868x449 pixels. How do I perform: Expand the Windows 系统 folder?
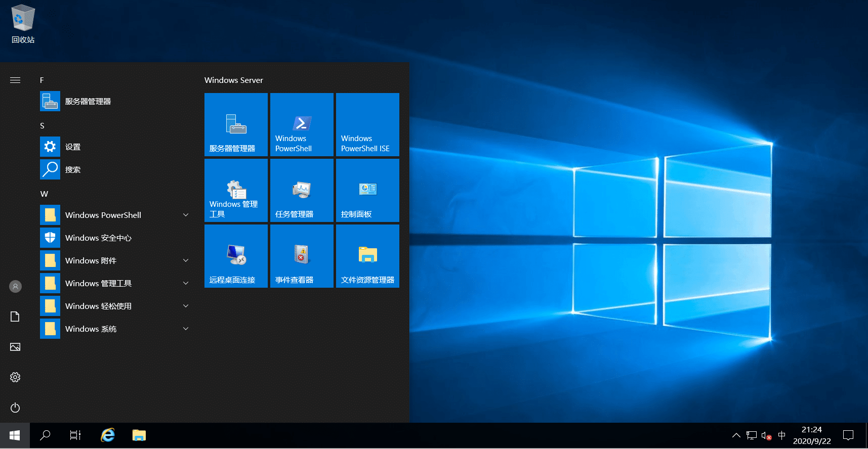tap(116, 329)
